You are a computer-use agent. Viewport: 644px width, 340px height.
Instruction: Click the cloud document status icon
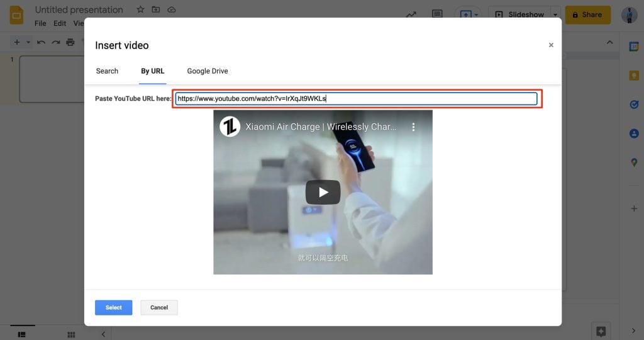[x=171, y=9]
